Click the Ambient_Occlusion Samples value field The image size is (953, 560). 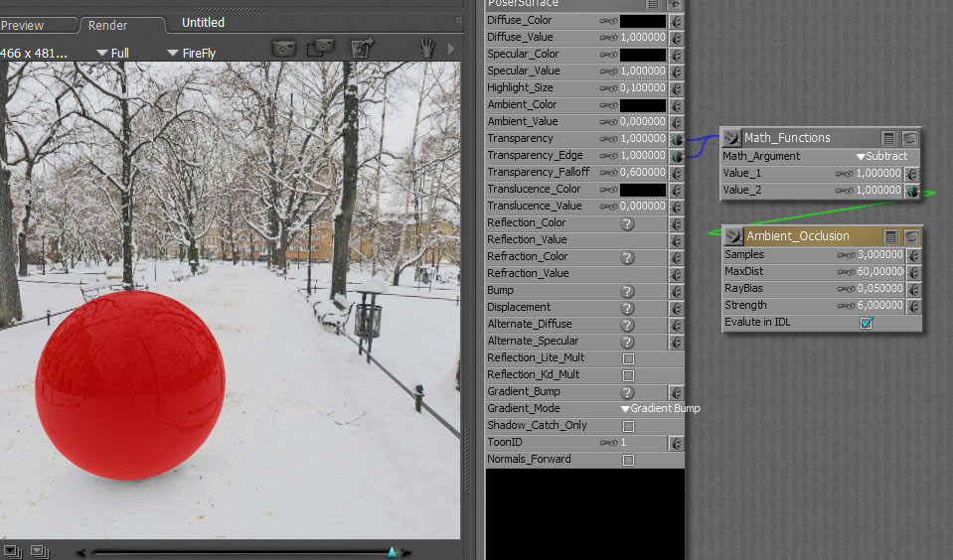[877, 255]
